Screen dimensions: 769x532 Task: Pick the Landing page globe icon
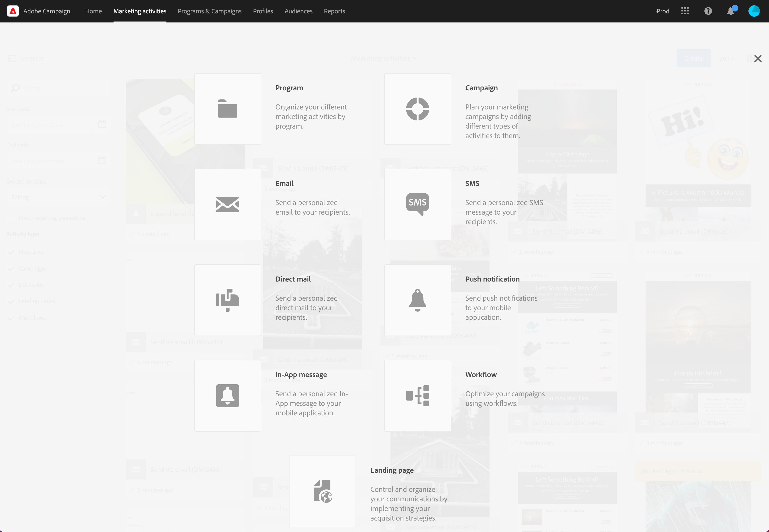[322, 491]
